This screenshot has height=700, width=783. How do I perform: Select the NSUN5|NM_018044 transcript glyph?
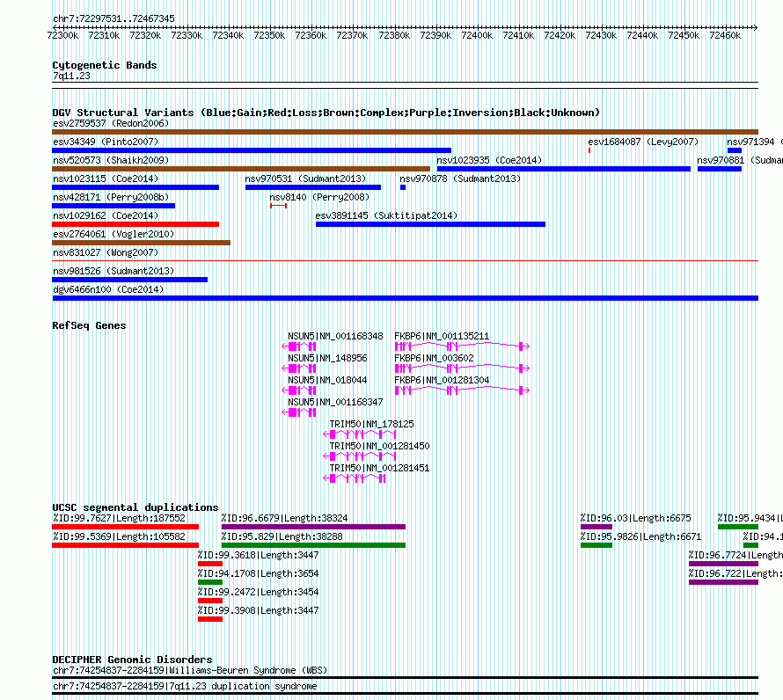299,390
